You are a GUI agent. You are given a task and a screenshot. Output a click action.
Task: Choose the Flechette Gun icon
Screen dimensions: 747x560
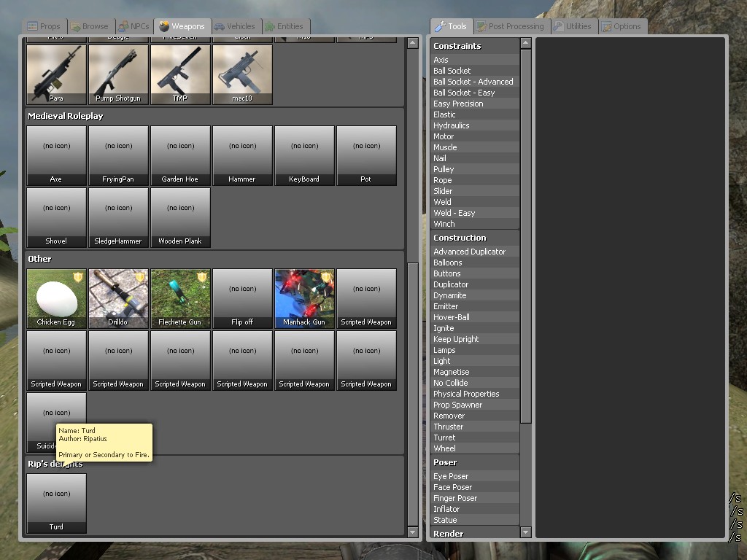tap(180, 298)
